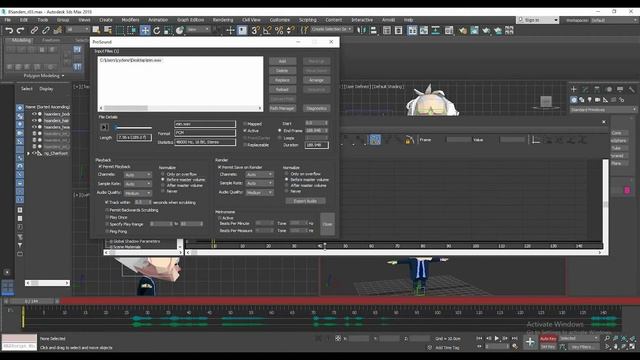This screenshot has width=640, height=360.
Task: Expand the Polygon Modeling panel
Action: (44, 76)
